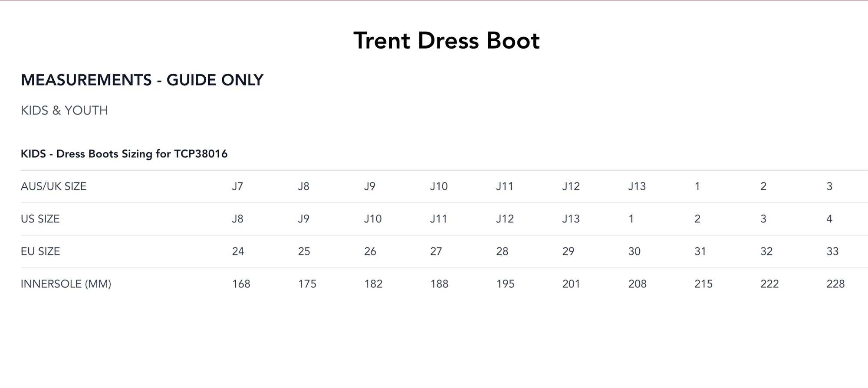Click the AUS/UK SIZE row label
Image resolution: width=868 pixels, height=388 pixels.
tap(53, 186)
